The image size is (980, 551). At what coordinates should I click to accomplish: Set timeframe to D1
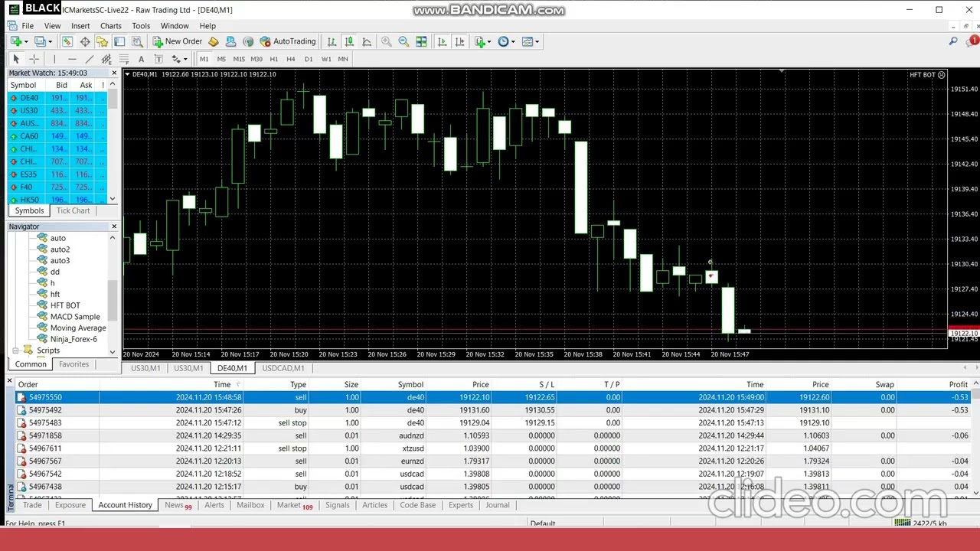click(309, 59)
